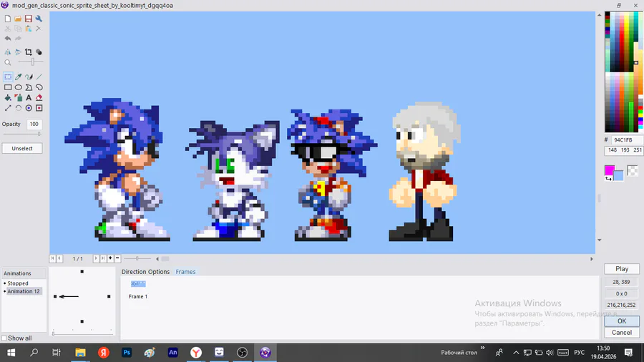Click the Cancel button

(x=622, y=333)
